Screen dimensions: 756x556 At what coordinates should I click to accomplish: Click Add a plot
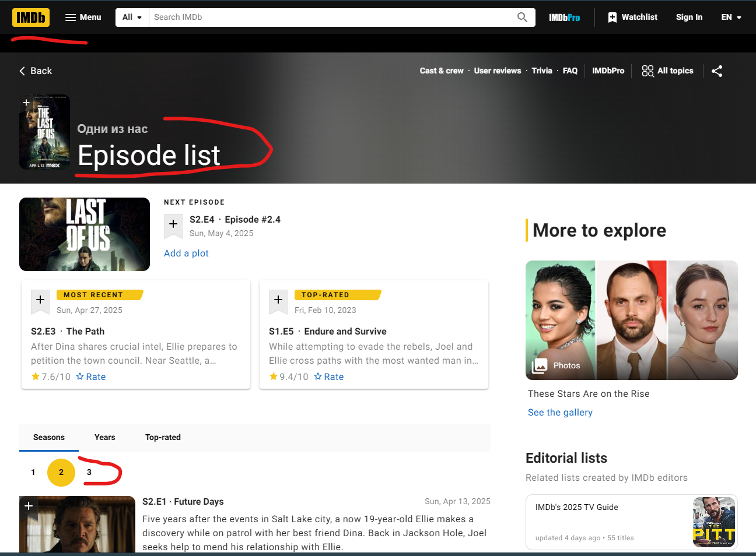tap(186, 253)
